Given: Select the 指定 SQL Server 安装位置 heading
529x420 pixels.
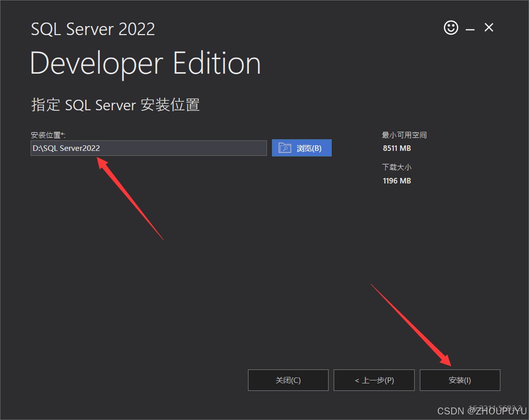Looking at the screenshot, I should point(115,105).
